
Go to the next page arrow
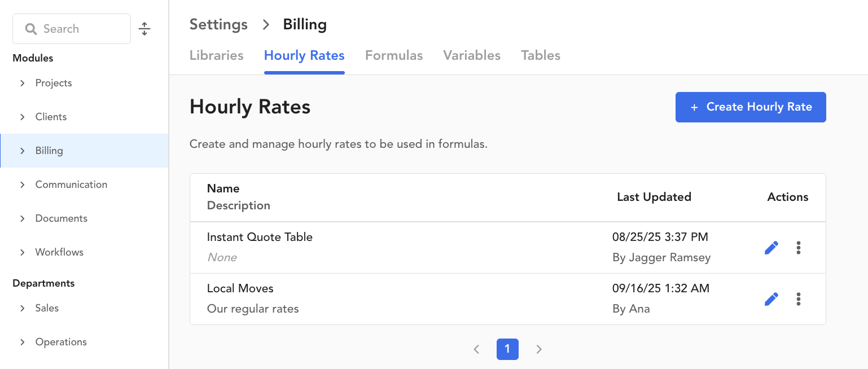pyautogui.click(x=538, y=349)
